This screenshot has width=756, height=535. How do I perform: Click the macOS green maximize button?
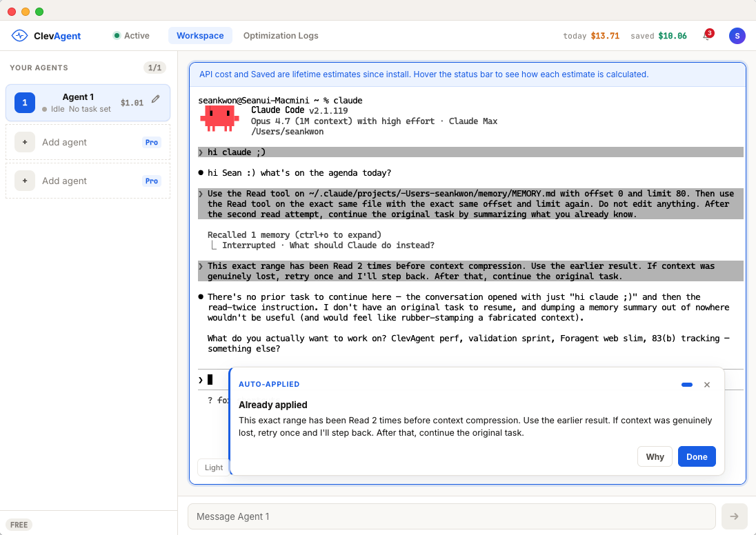click(x=39, y=12)
